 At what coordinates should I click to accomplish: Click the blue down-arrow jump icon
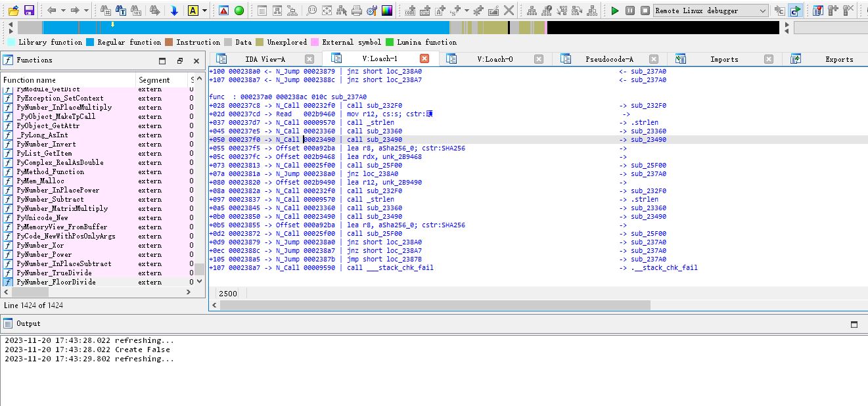[174, 11]
